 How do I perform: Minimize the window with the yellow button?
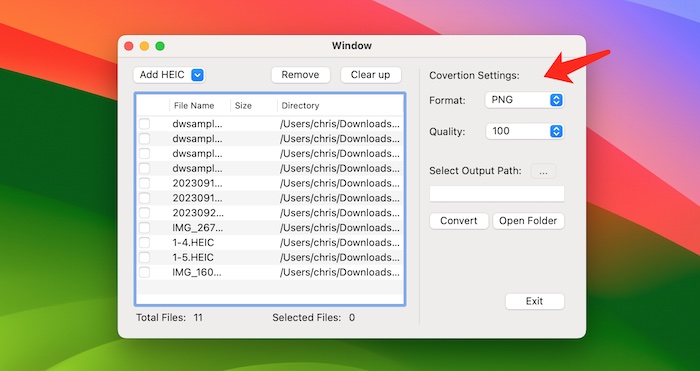coord(145,46)
